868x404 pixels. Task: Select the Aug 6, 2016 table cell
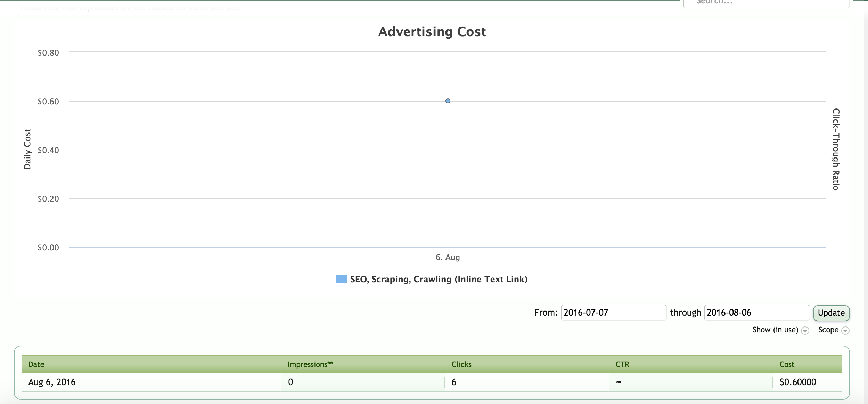52,382
